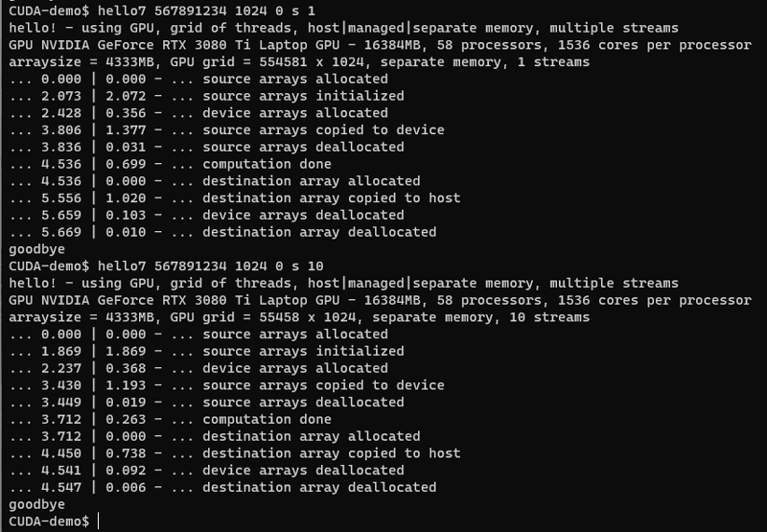Click the last 'goodbye' output line
The height and width of the screenshot is (532, 767).
(36, 504)
